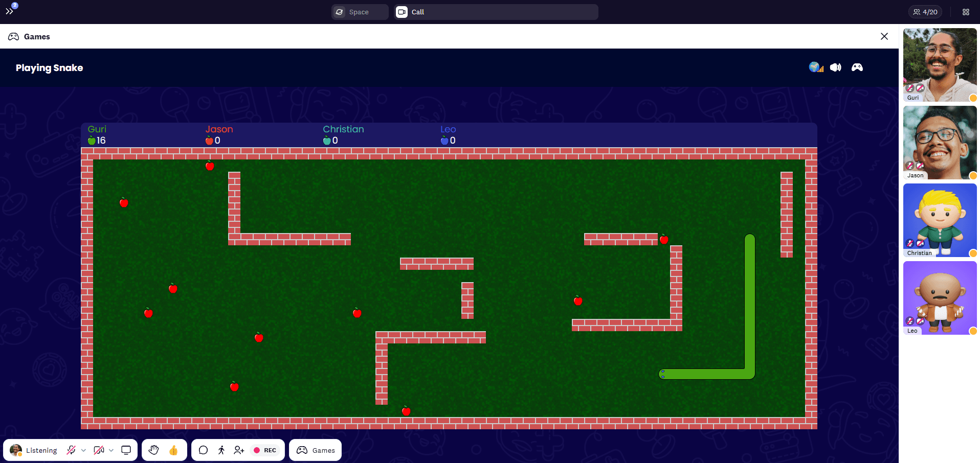Image resolution: width=980 pixels, height=463 pixels.
Task: Click the white game controller icon
Action: click(x=857, y=67)
